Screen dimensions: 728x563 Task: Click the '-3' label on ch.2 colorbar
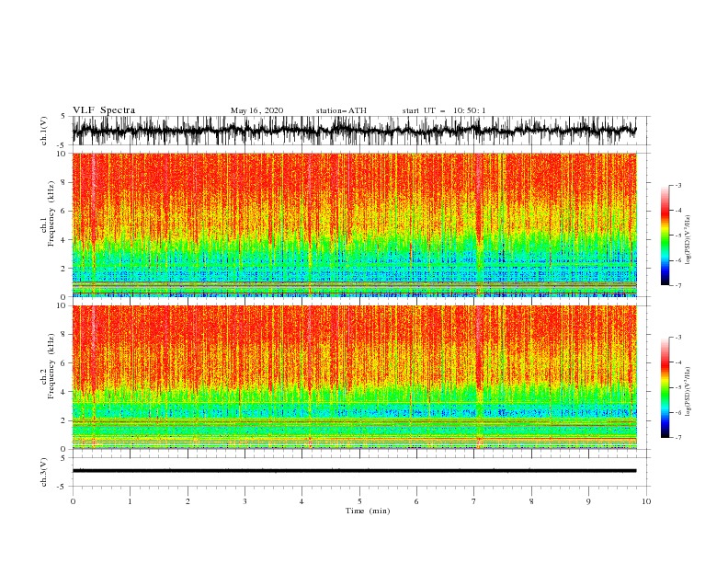[x=678, y=338]
